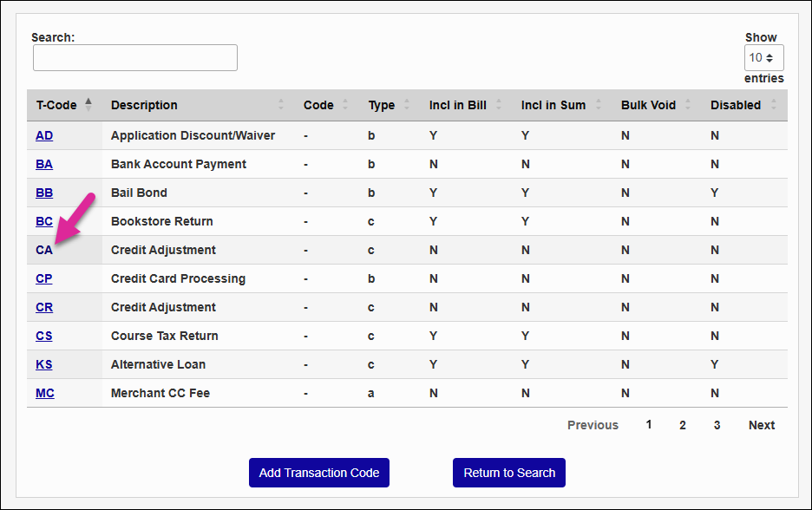Screen dimensions: 812x510
Task: Click the Add Transaction Code button
Action: click(x=319, y=473)
